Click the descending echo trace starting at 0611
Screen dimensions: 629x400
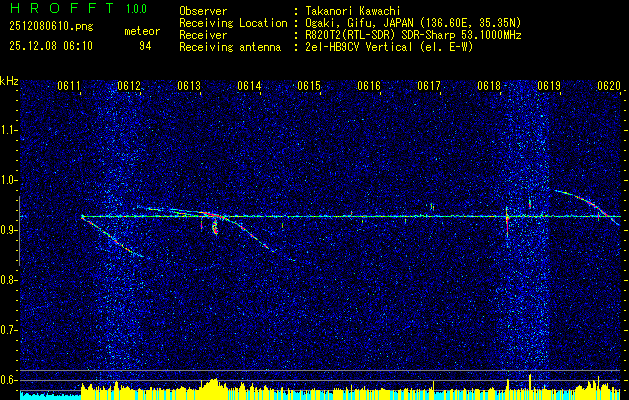pyautogui.click(x=112, y=237)
